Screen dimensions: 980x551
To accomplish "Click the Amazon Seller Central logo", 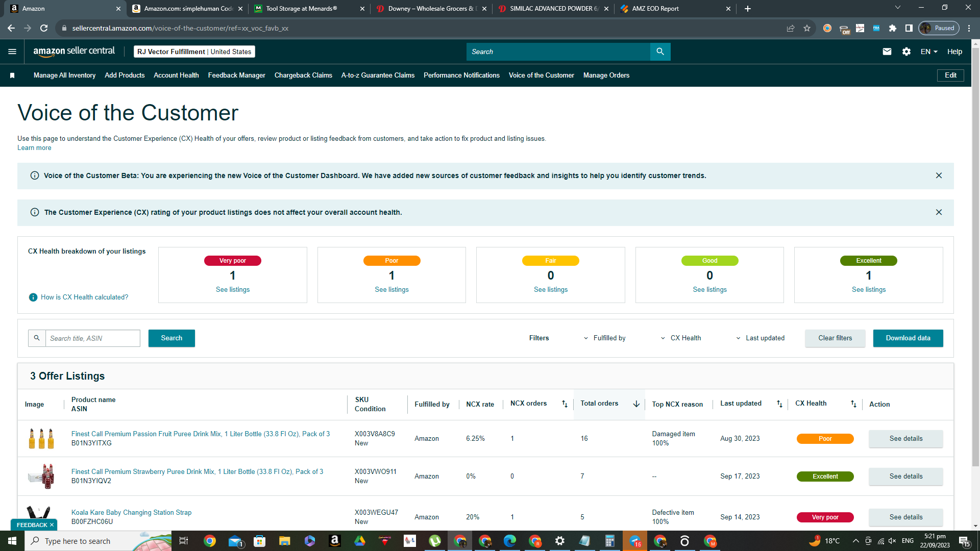I will tap(74, 52).
